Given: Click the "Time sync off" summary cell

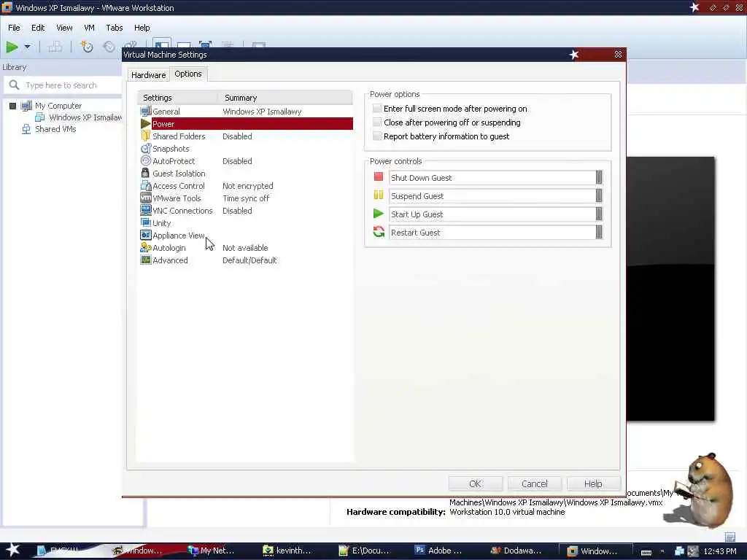Looking at the screenshot, I should click(x=246, y=198).
